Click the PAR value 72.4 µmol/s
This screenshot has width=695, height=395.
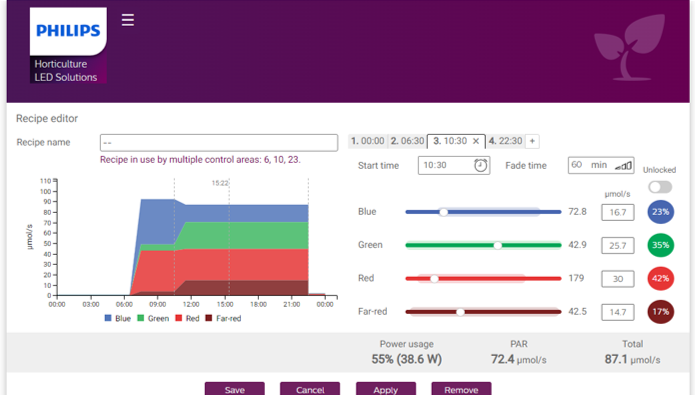pyautogui.click(x=518, y=359)
